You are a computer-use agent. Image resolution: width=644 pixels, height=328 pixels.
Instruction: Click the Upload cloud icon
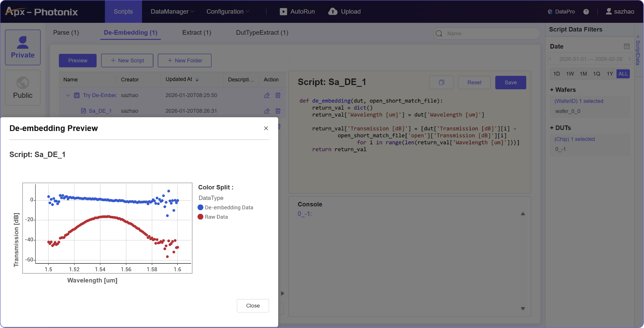click(333, 12)
